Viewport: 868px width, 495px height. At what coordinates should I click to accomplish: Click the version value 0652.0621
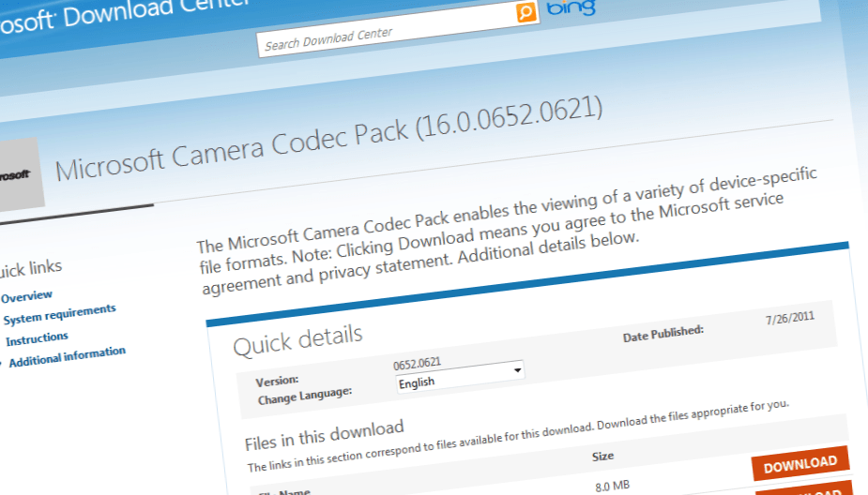[x=417, y=364]
